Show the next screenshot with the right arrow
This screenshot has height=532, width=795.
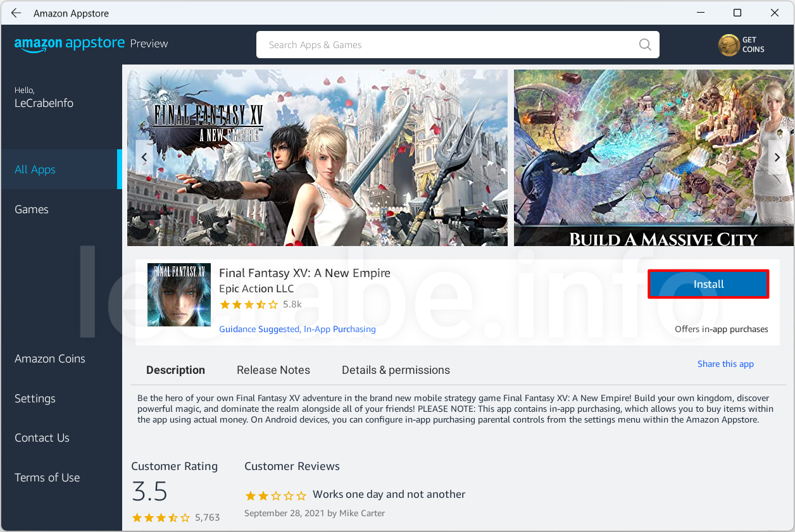point(777,157)
